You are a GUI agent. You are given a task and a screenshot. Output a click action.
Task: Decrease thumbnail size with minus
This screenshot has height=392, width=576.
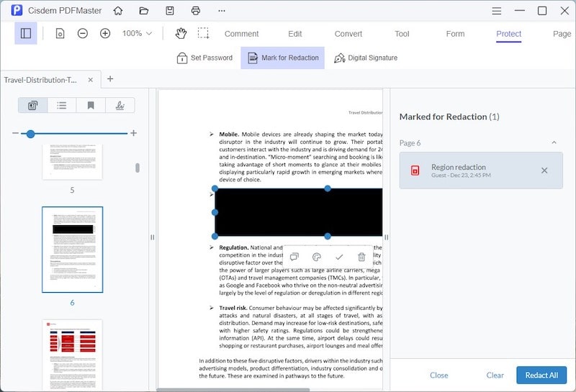click(15, 133)
